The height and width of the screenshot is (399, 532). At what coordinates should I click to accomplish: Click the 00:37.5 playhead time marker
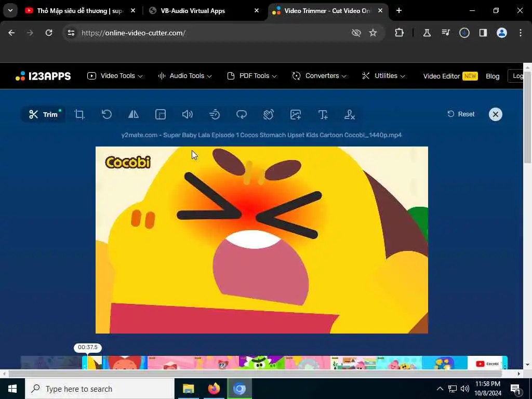pyautogui.click(x=87, y=348)
